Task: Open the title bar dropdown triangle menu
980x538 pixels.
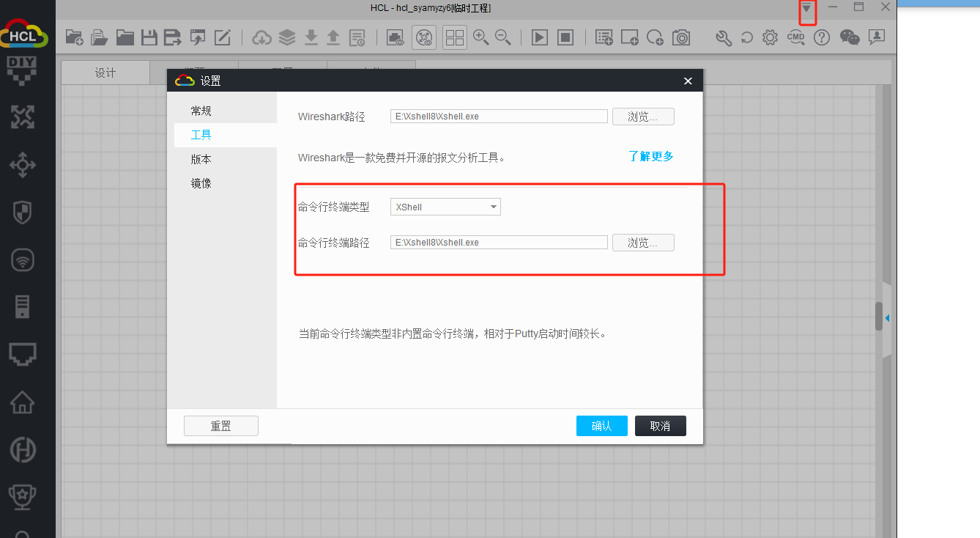Action: tap(806, 8)
